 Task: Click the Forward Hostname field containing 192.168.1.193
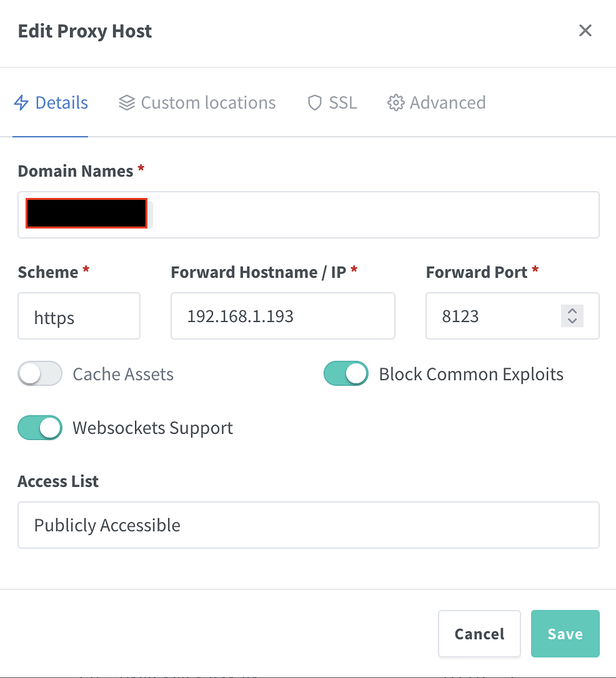(283, 316)
